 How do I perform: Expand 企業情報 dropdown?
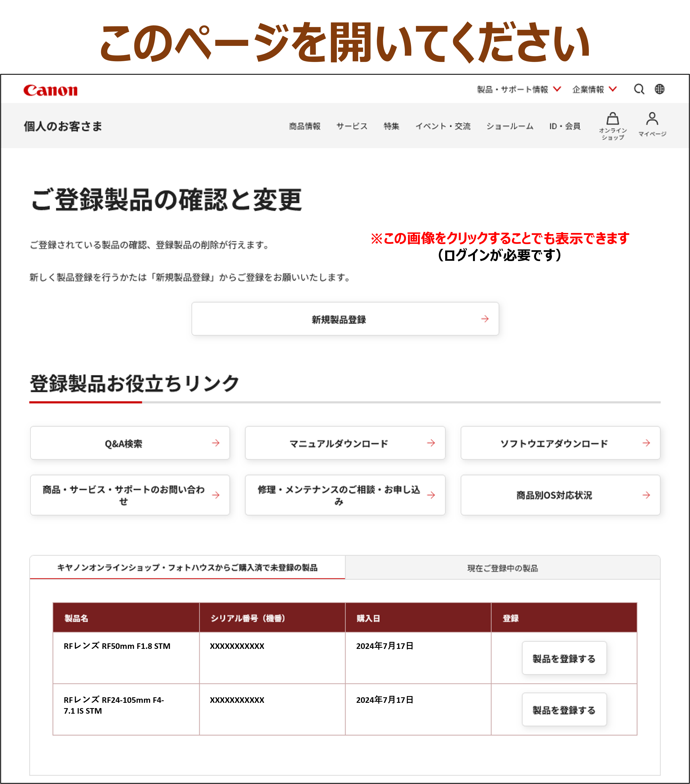pos(595,89)
